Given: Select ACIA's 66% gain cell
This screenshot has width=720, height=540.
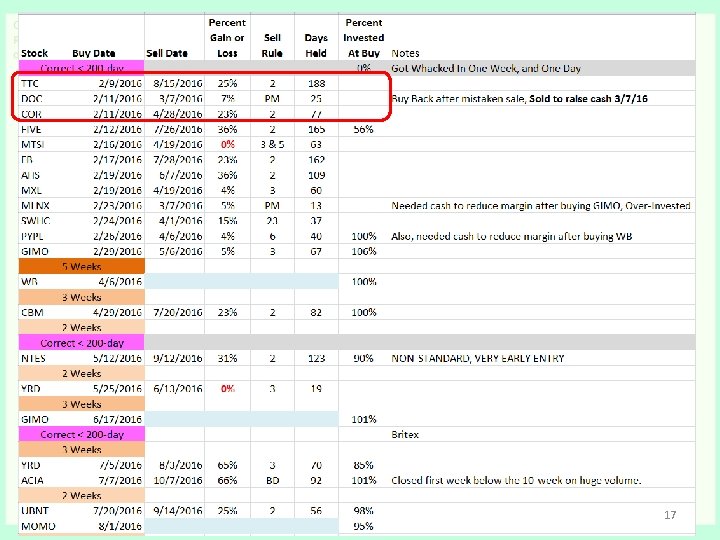Looking at the screenshot, I should (x=227, y=480).
